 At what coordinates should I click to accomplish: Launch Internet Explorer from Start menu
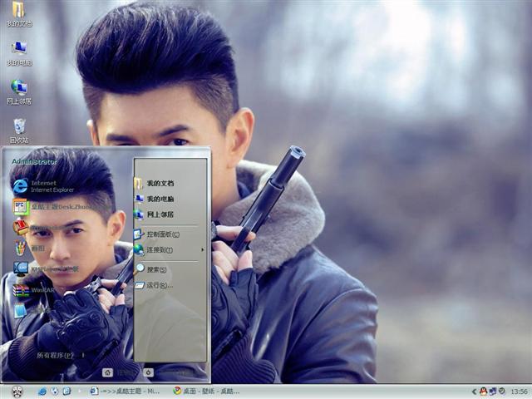coord(44,186)
